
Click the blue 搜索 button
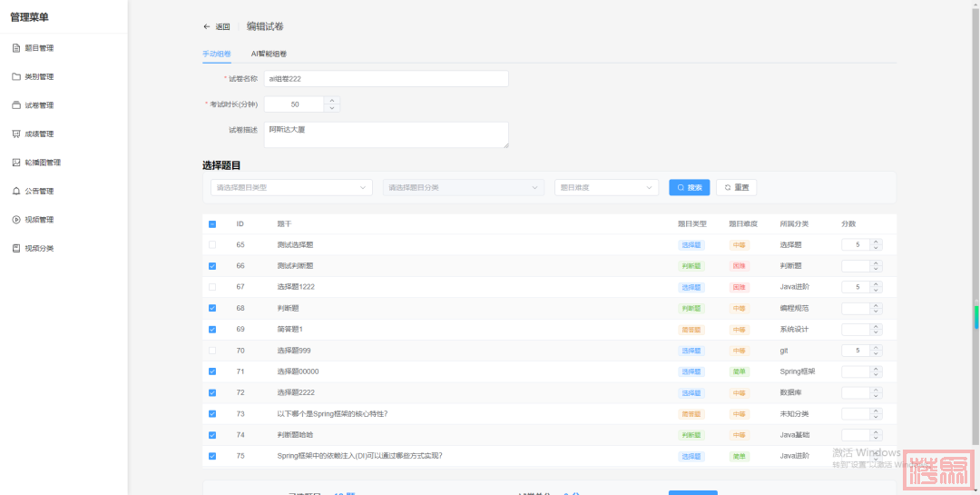[689, 188]
